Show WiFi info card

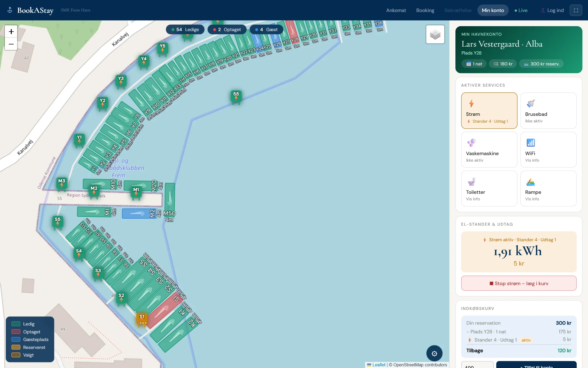pyautogui.click(x=548, y=150)
